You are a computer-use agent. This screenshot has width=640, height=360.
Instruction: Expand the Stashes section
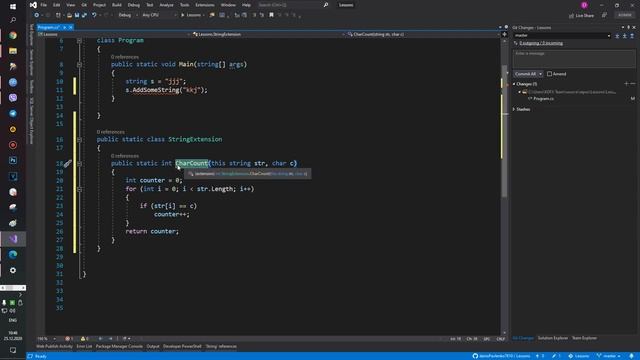coord(514,109)
